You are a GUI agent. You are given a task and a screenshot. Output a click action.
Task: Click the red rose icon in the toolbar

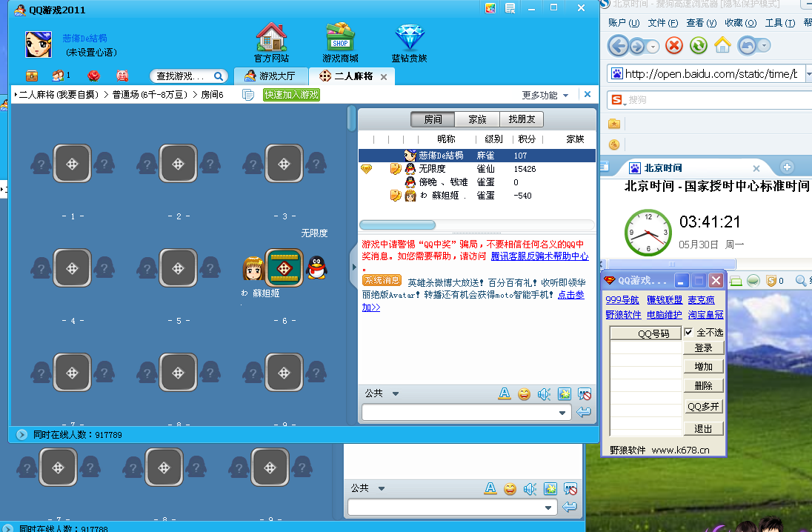click(x=94, y=76)
